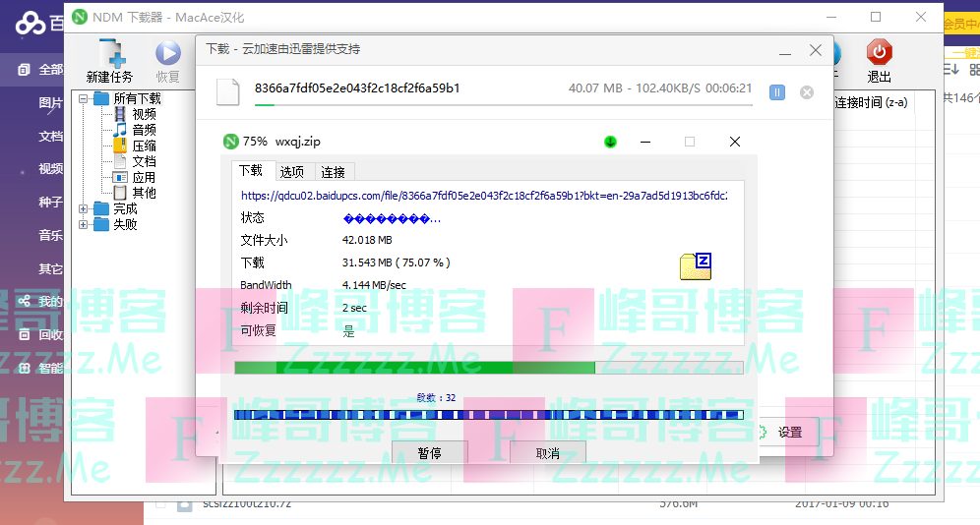The image size is (980, 525).
Task: Pause the download with blue pause icon
Action: (777, 91)
